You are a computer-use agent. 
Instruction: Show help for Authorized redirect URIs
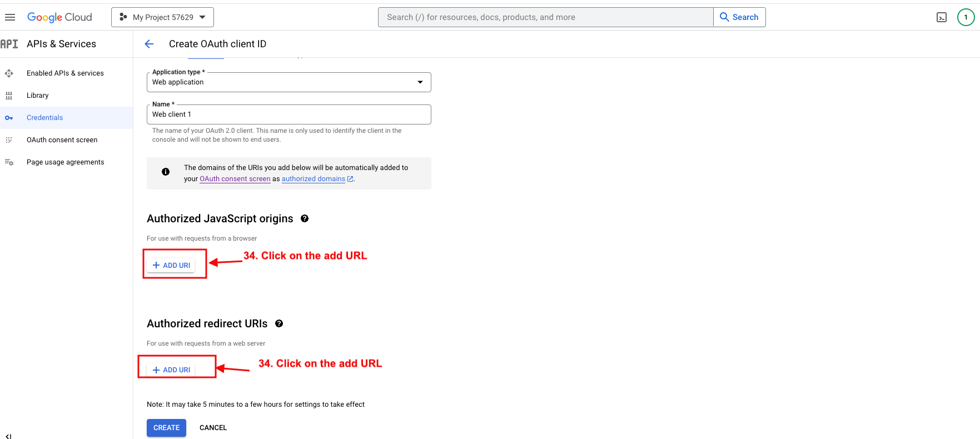click(279, 323)
